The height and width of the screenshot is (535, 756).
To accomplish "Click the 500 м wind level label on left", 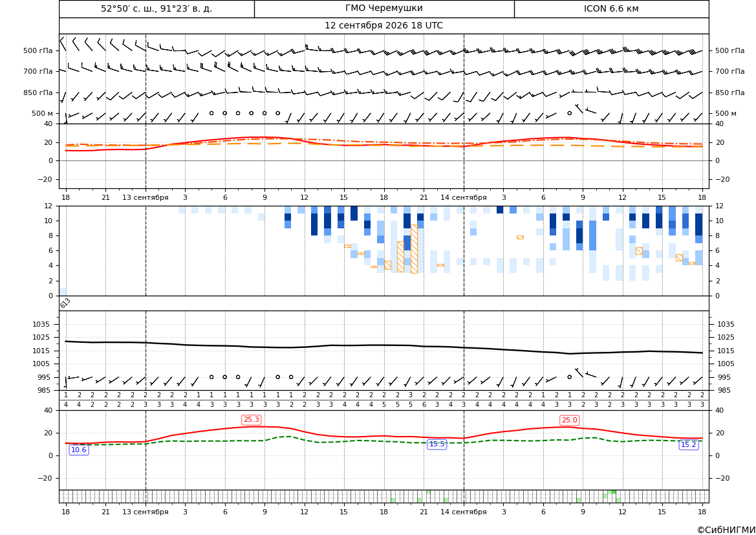I will [x=43, y=113].
